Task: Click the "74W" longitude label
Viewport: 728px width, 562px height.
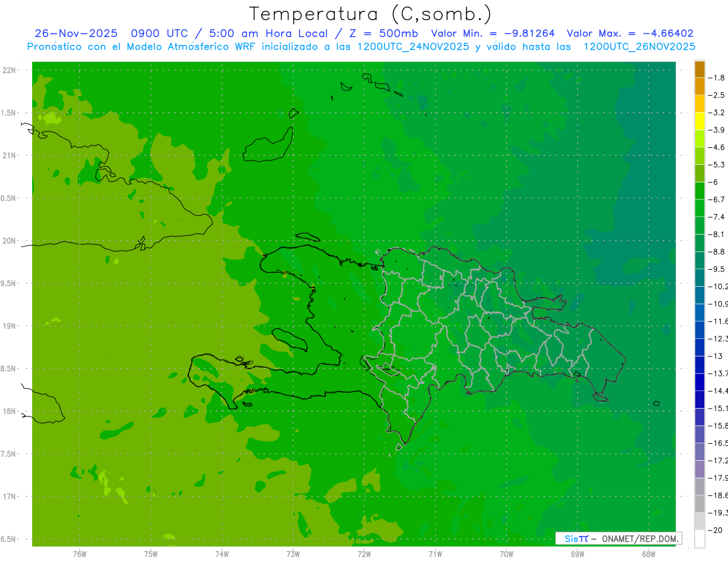Action: 222,554
